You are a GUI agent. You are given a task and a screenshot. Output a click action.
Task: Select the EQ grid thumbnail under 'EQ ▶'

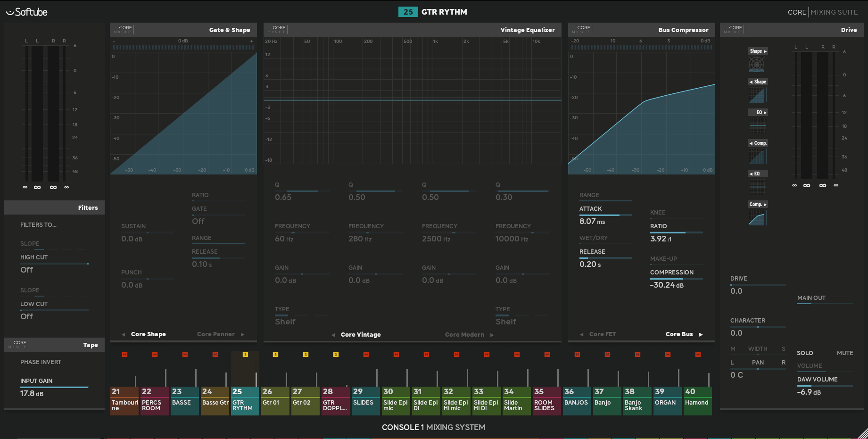pyautogui.click(x=757, y=125)
